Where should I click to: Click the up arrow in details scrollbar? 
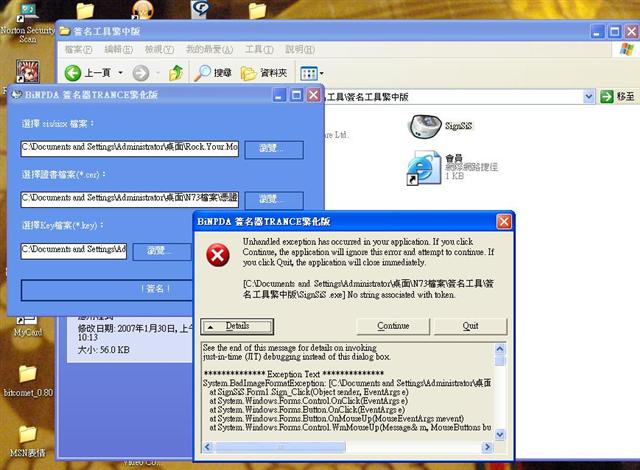tap(500, 350)
